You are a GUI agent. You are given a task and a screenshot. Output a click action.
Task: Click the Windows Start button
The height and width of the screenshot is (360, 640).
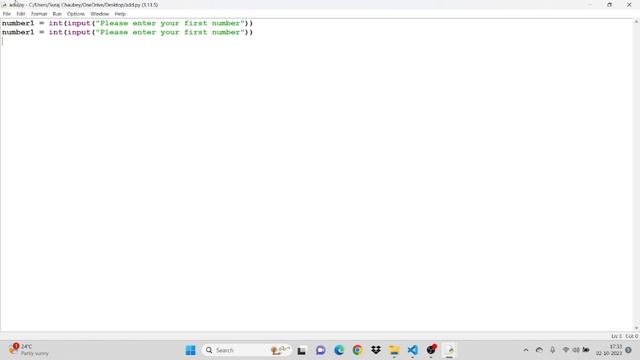tap(191, 350)
